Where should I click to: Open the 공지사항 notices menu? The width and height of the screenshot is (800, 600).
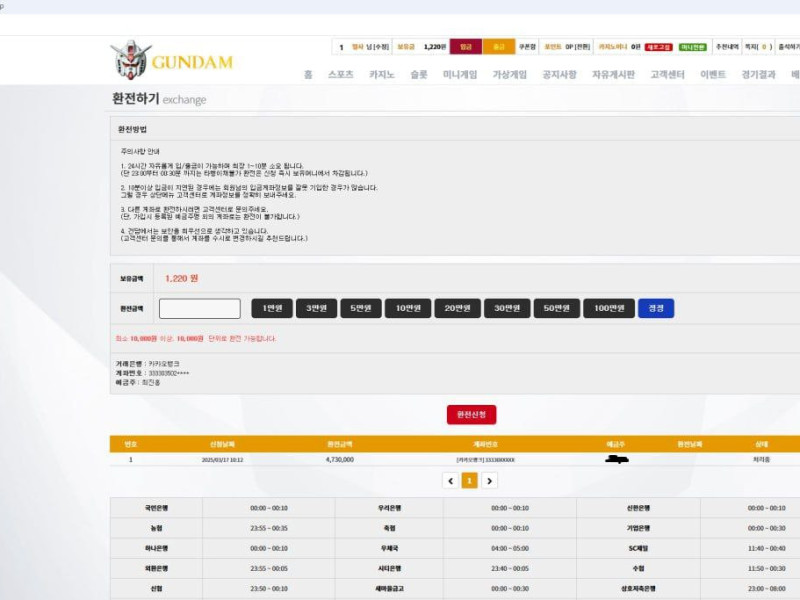click(559, 75)
